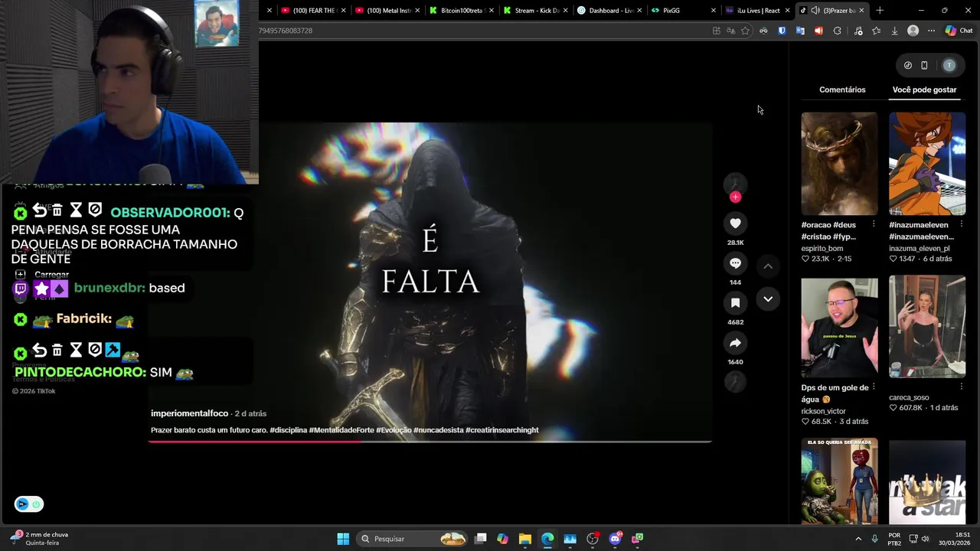980x551 pixels.
Task: Go to previous video with up chevron
Action: pyautogui.click(x=768, y=266)
